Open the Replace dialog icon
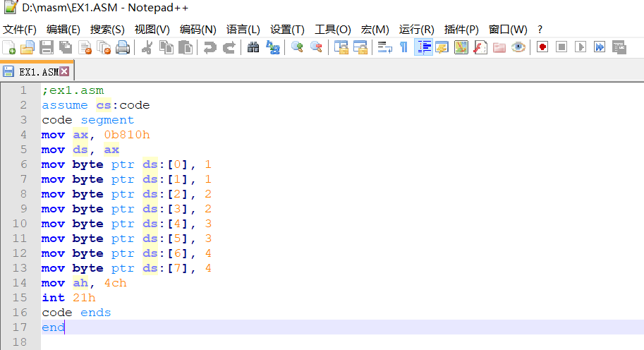 (273, 48)
